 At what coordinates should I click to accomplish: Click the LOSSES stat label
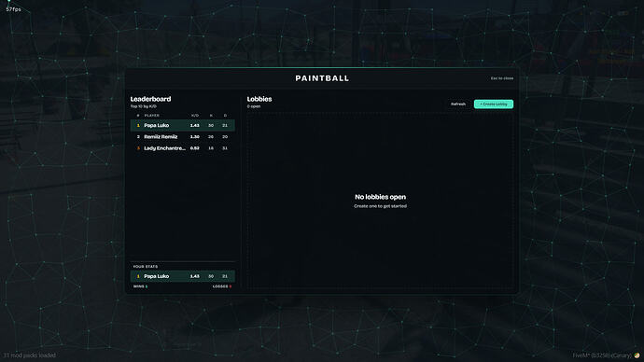pyautogui.click(x=220, y=286)
